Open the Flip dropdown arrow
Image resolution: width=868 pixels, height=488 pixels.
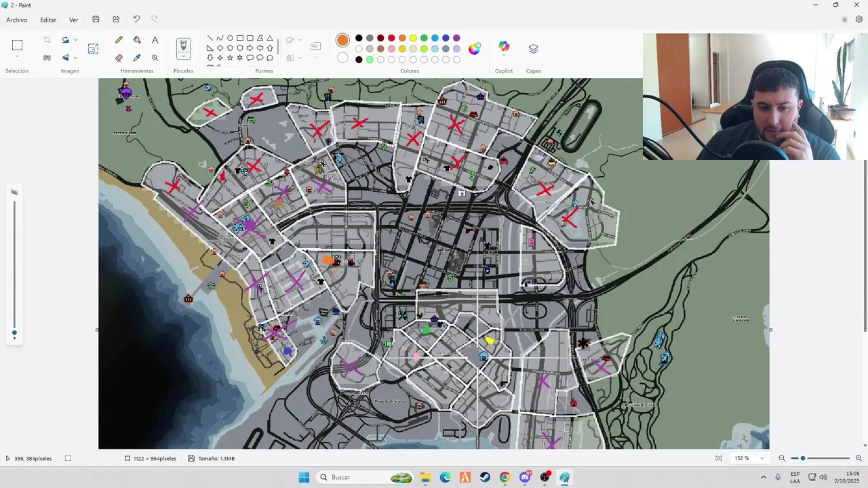pos(75,58)
